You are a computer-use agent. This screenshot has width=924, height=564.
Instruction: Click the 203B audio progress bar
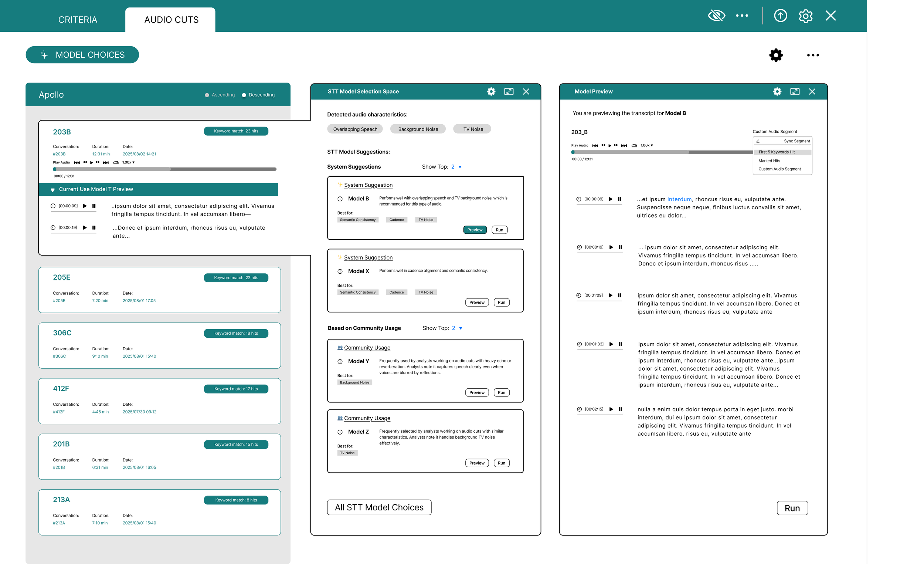(x=165, y=169)
